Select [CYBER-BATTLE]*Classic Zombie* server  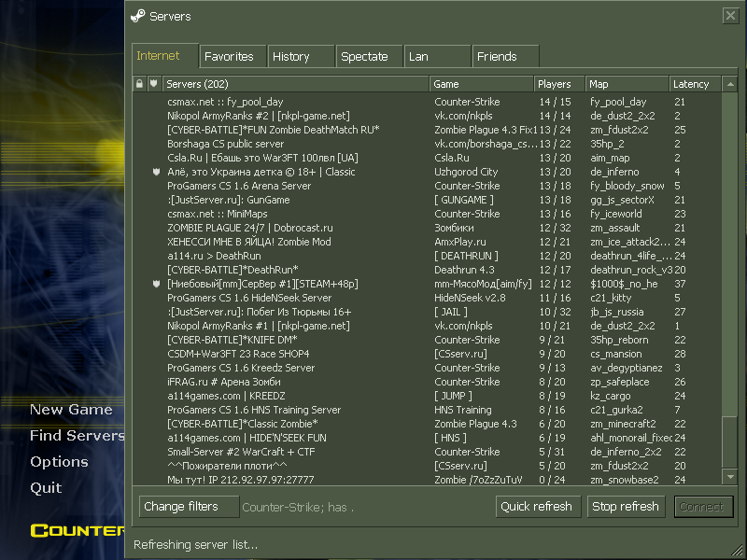[x=428, y=424]
